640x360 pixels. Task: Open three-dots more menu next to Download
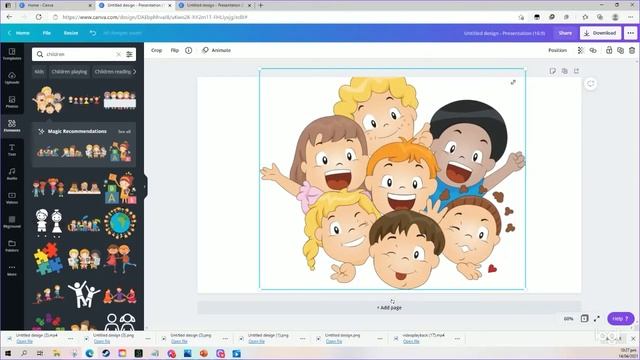(x=631, y=33)
